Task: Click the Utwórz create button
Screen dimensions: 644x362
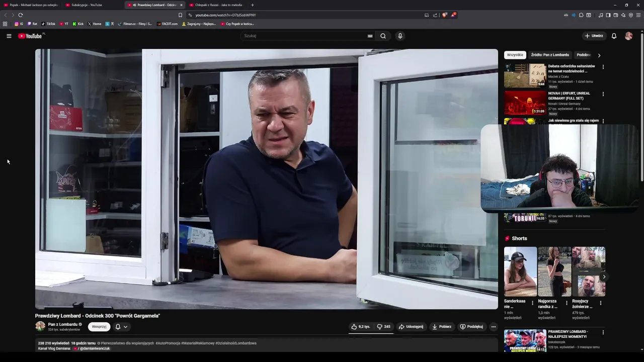Action: point(594,36)
